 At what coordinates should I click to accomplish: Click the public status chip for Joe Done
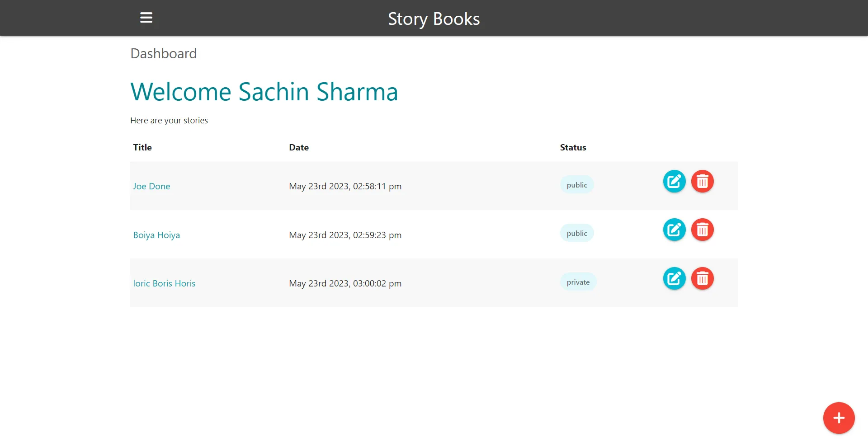click(x=577, y=185)
